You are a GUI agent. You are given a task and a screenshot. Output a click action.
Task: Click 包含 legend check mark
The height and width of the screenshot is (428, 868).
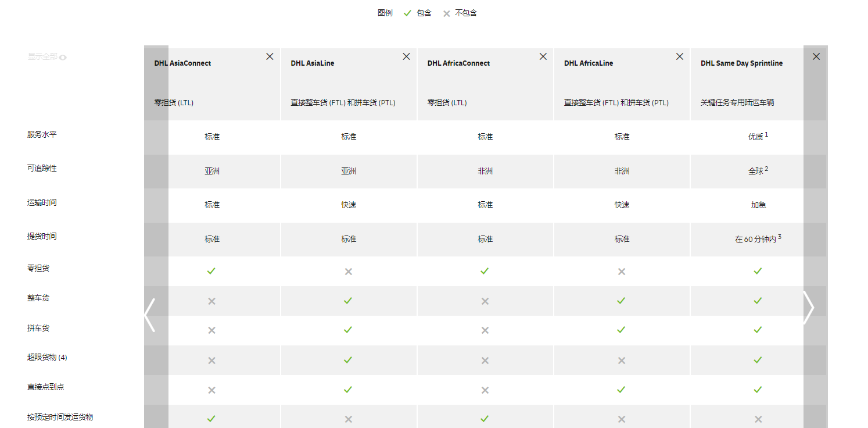click(x=407, y=13)
